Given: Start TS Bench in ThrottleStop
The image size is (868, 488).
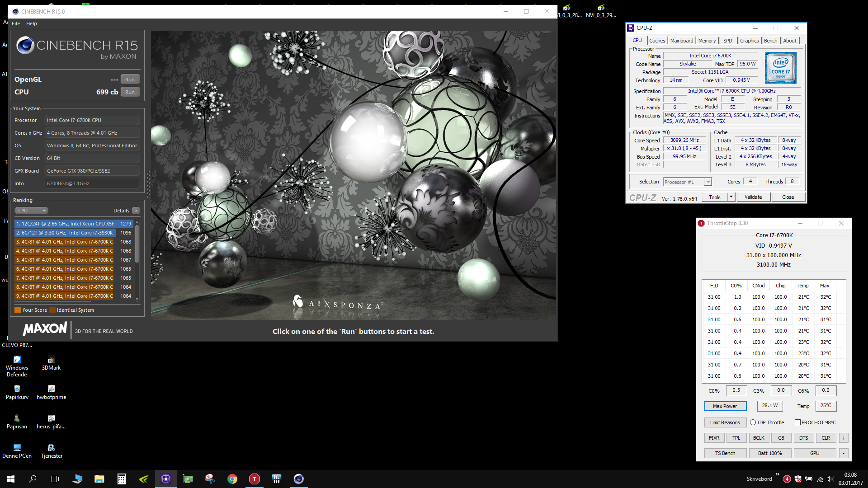Looking at the screenshot, I should (725, 453).
